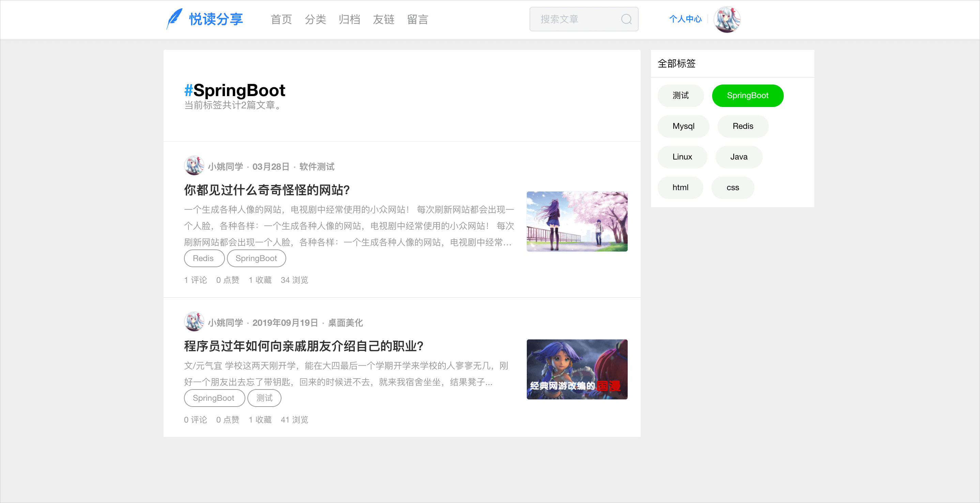Viewport: 980px width, 503px height.
Task: Visit the 友链 links page
Action: click(x=383, y=19)
